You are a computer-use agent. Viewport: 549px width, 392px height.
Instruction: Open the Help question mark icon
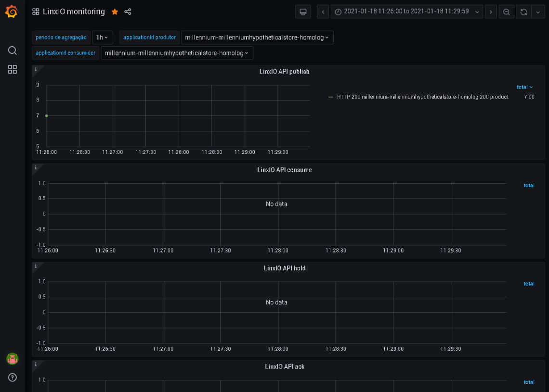12,377
